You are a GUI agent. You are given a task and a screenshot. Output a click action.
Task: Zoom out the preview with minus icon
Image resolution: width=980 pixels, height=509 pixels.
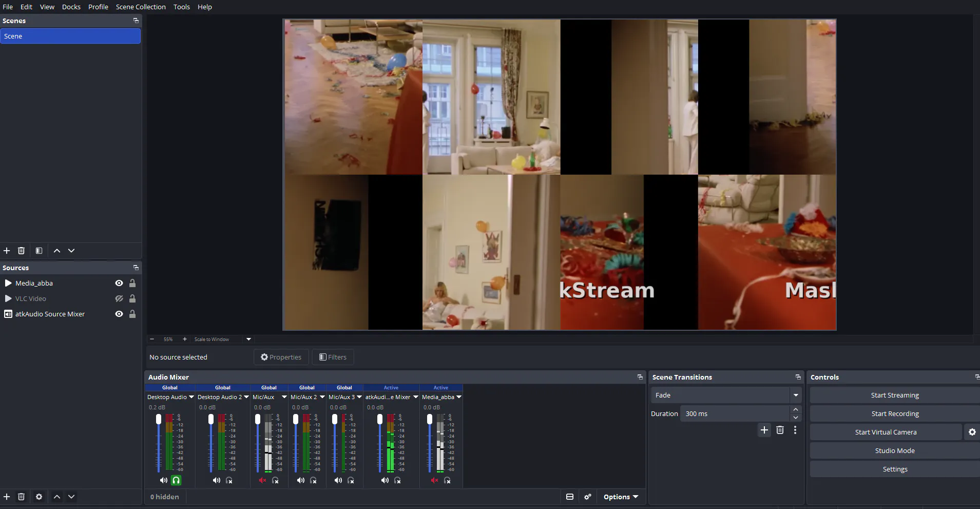click(152, 339)
